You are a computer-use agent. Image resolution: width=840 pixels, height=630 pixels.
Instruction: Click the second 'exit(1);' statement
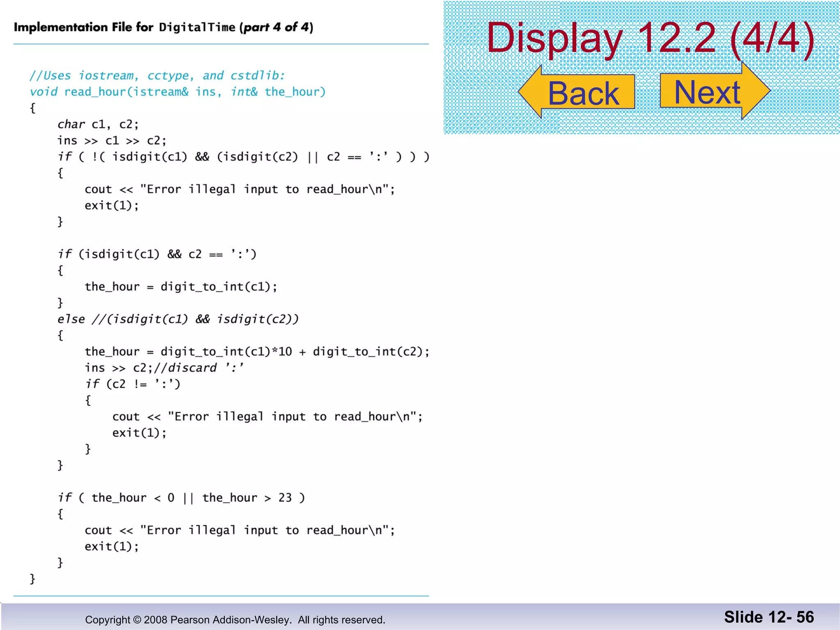[x=139, y=433]
